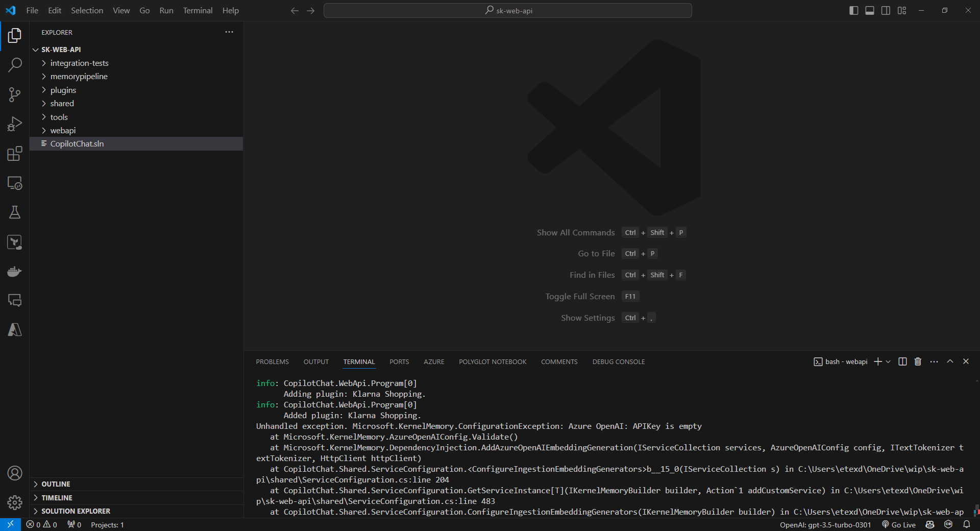Open the Edit menu

55,10
